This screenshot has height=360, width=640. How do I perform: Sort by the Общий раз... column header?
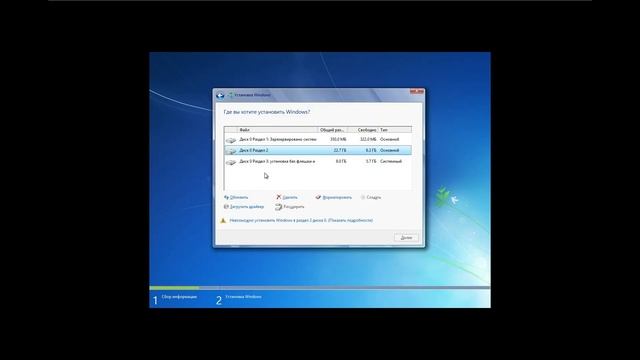334,130
